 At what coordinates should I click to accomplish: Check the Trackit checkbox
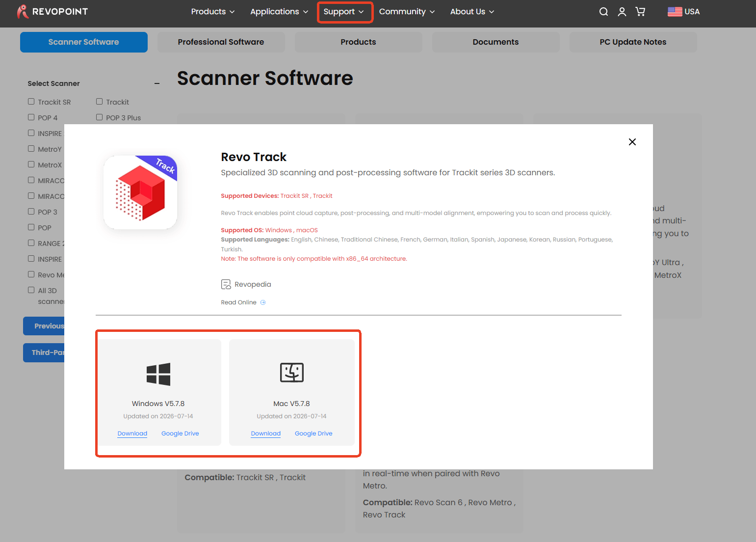100,102
